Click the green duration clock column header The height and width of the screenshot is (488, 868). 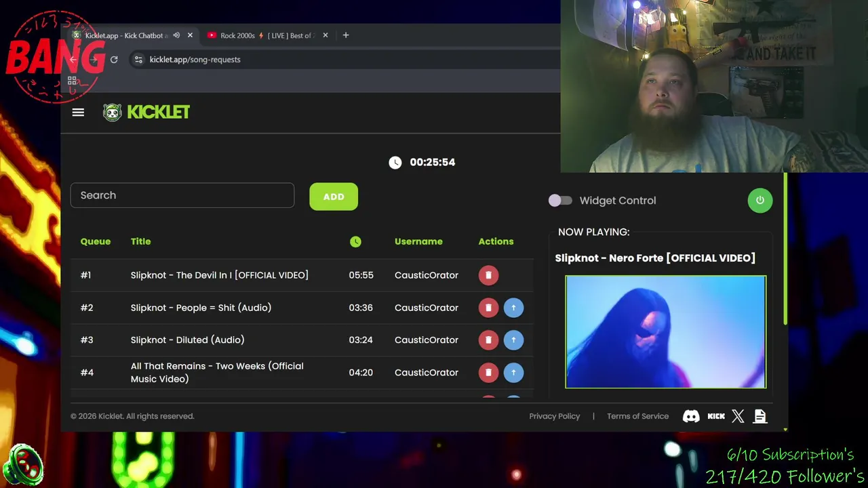[x=355, y=241]
